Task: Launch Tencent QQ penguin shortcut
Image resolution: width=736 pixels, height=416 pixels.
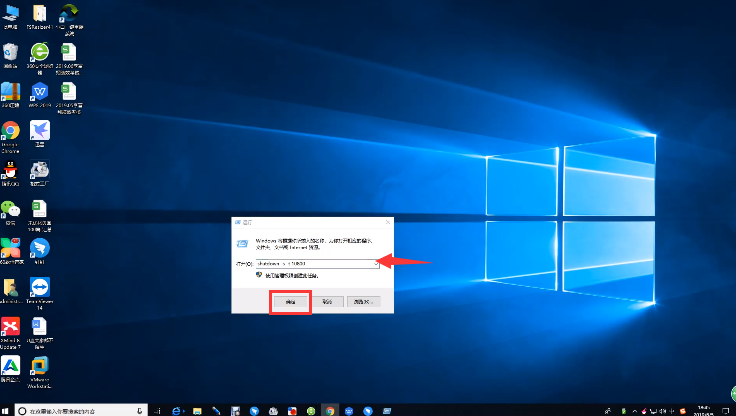Action: coord(10,173)
